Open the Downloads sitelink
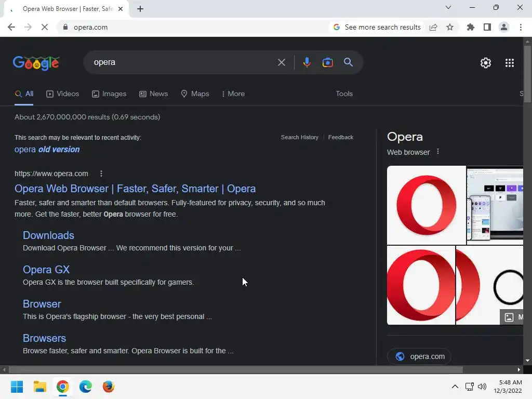Viewport: 532px width, 399px height. click(x=48, y=235)
